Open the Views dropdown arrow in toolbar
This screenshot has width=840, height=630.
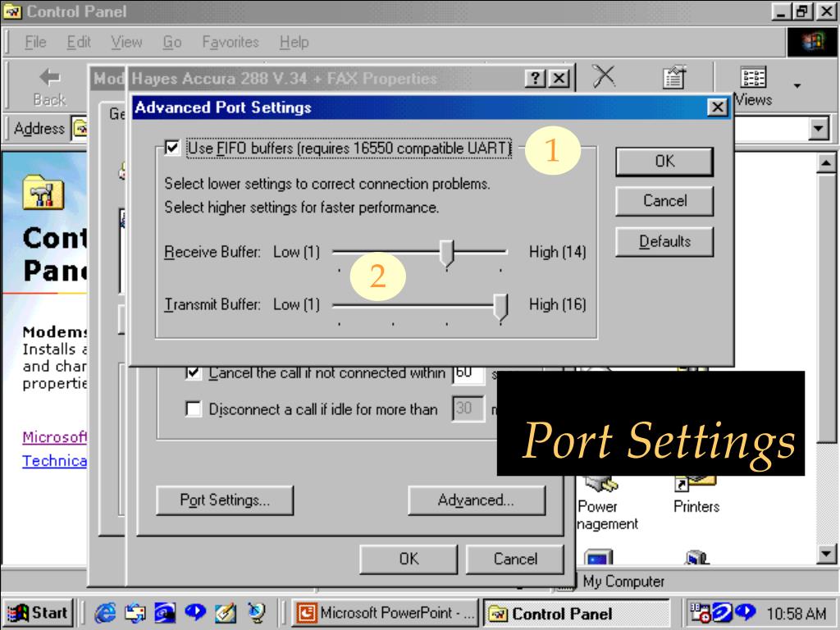point(797,85)
